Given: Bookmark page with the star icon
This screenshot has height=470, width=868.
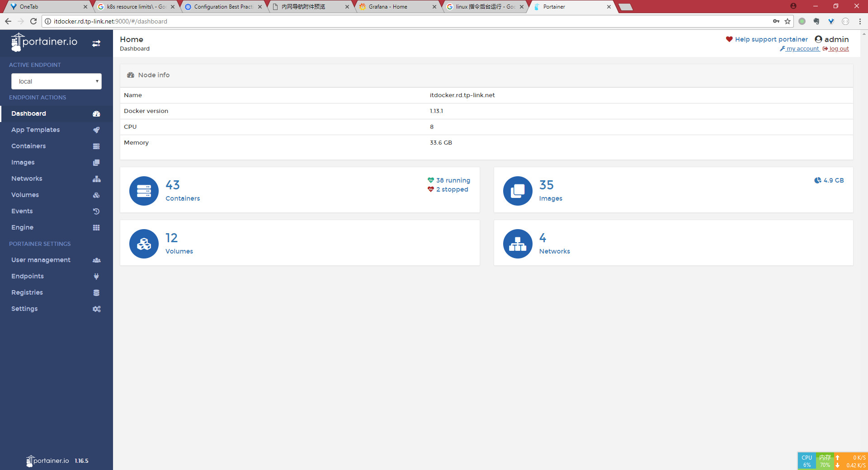Looking at the screenshot, I should click(788, 21).
